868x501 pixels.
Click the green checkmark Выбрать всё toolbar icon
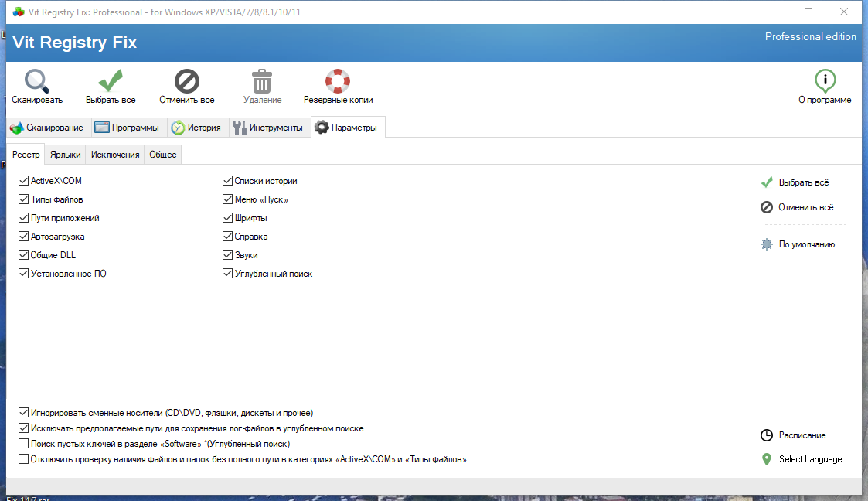coord(111,81)
